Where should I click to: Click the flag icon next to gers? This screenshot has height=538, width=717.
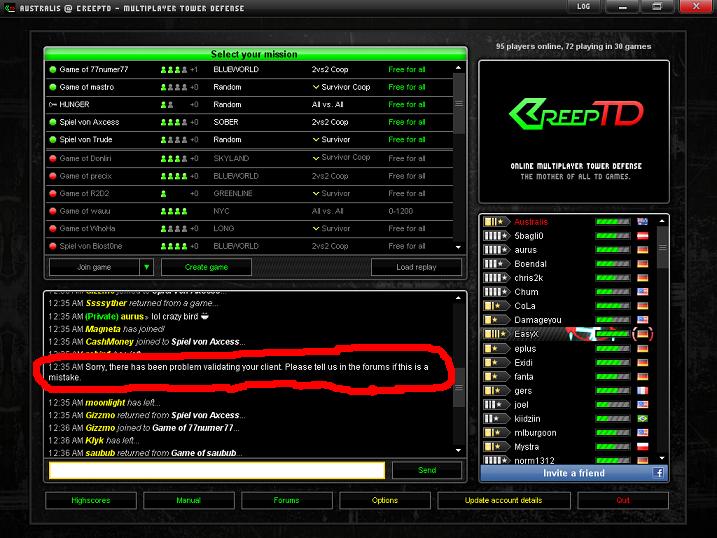[642, 390]
